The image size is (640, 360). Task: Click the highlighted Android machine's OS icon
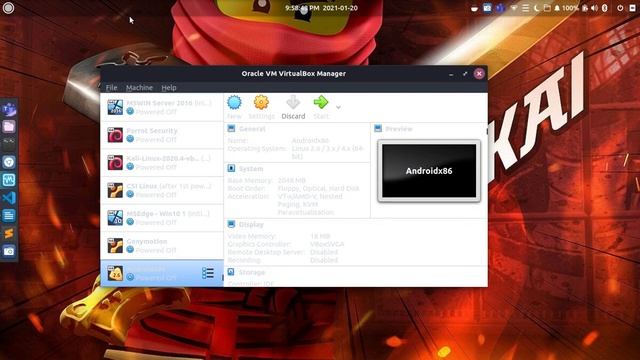click(115, 273)
